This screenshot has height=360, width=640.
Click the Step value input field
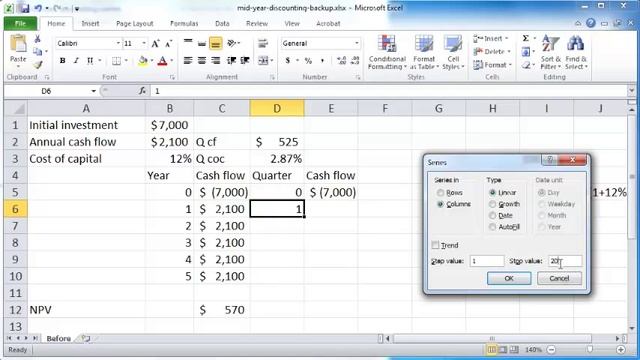(487, 261)
